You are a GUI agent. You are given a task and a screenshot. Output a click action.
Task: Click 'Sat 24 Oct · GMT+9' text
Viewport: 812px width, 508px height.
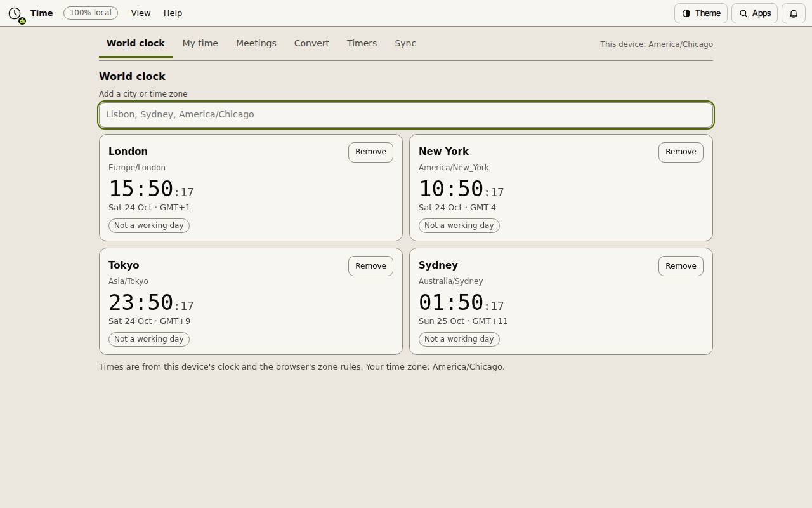(x=149, y=321)
